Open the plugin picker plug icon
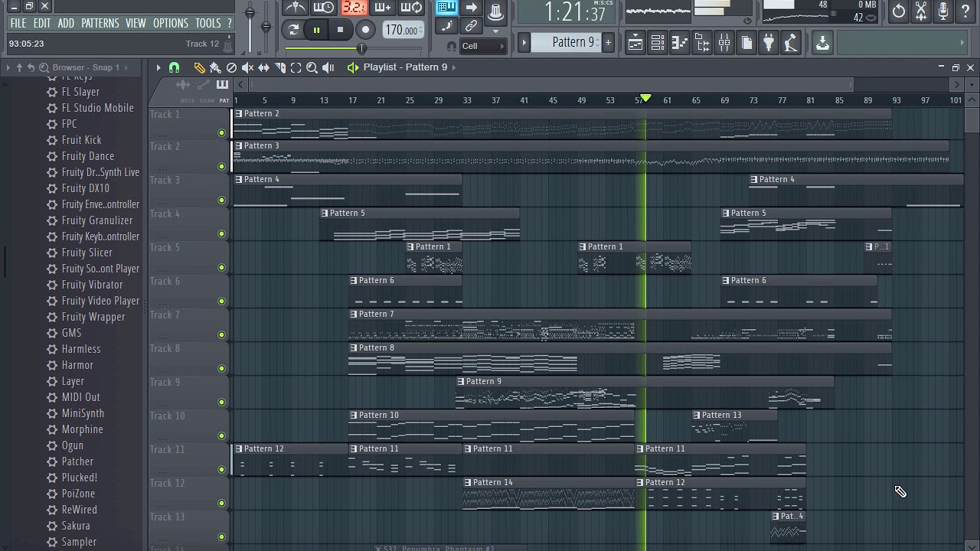The height and width of the screenshot is (551, 980). point(769,43)
